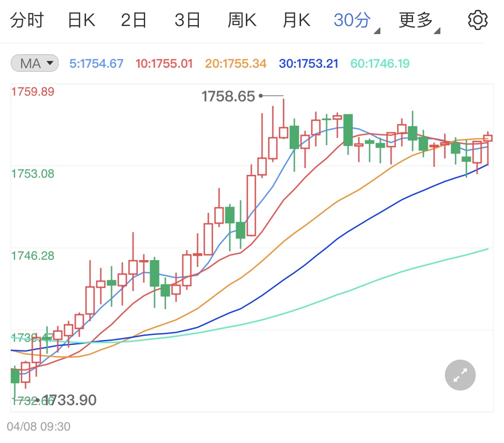The height and width of the screenshot is (443, 504).
Task: Open chart settings gear icon
Action: point(478,20)
